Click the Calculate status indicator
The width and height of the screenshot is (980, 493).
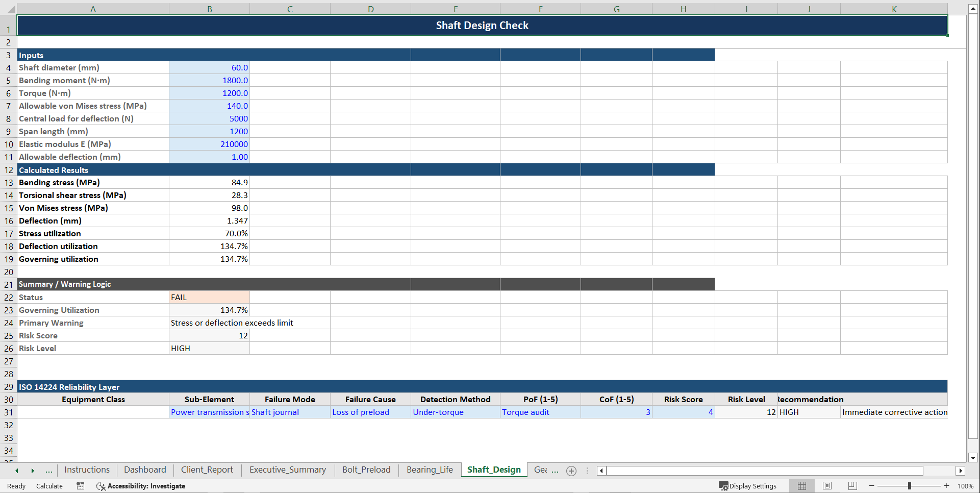49,486
